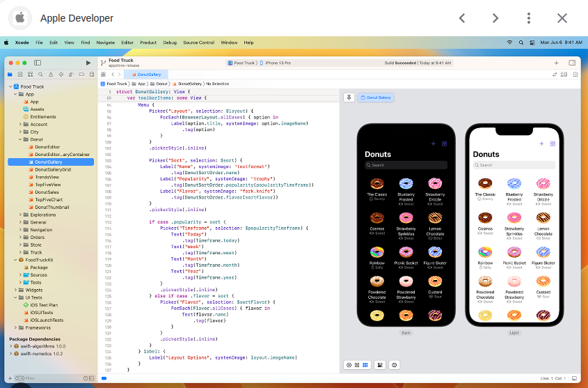This screenshot has height=388, width=588.
Task: Open the viewer's three-dot more options menu
Action: pos(529,18)
